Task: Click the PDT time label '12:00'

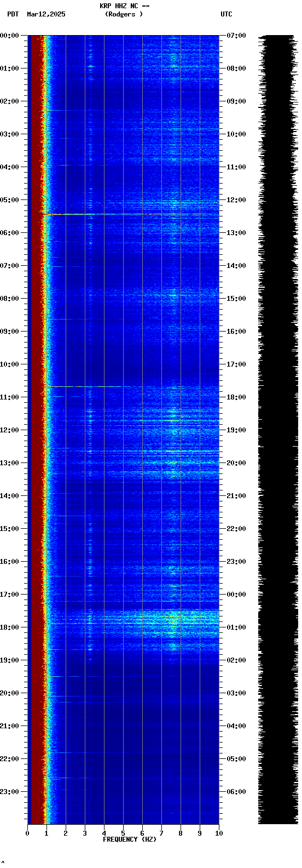Action: tap(9, 430)
